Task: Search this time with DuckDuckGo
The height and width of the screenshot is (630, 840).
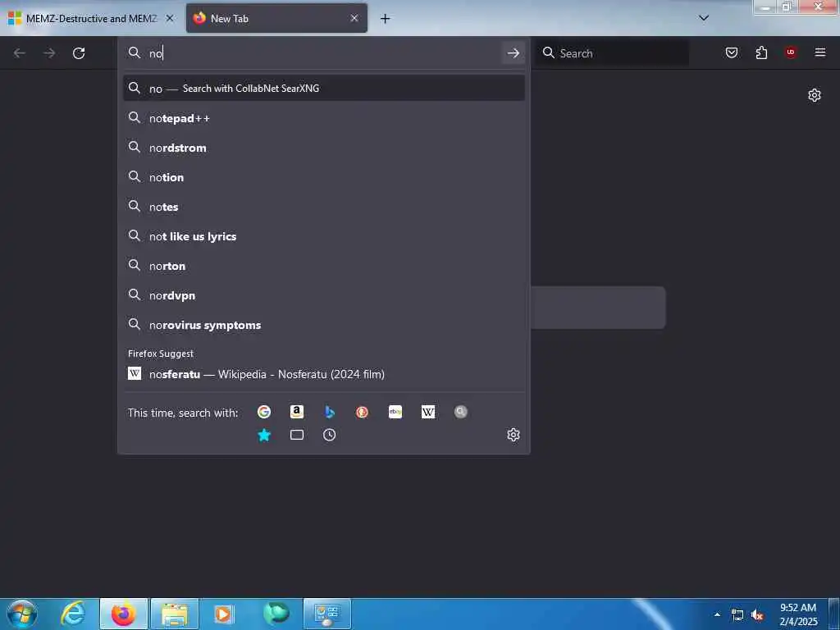Action: [x=362, y=412]
